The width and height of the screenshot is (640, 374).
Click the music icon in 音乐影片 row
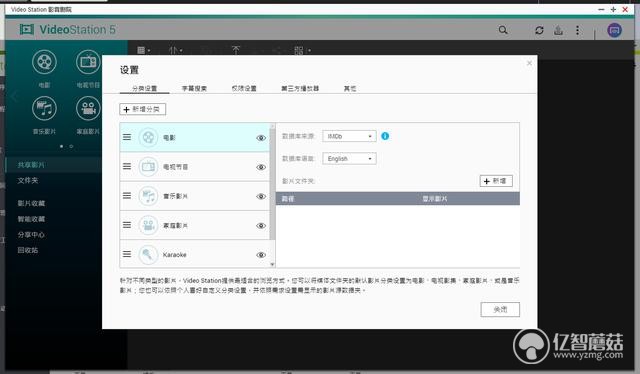(148, 196)
